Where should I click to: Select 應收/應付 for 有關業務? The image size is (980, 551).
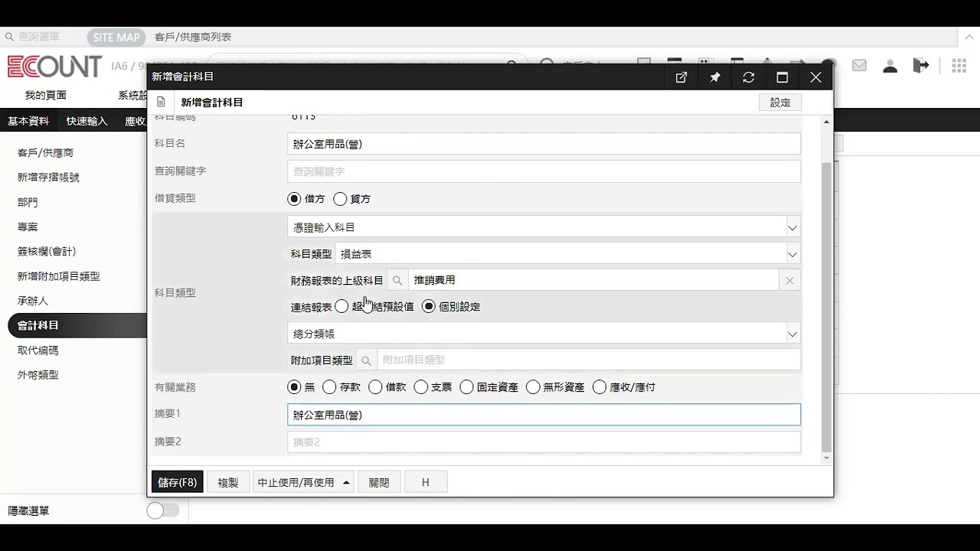pyautogui.click(x=599, y=387)
